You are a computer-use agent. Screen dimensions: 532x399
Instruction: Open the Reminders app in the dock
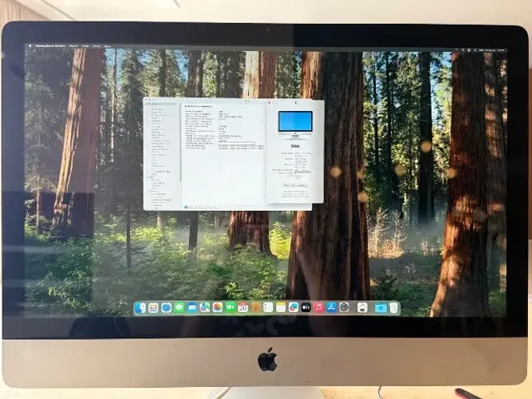(x=268, y=308)
